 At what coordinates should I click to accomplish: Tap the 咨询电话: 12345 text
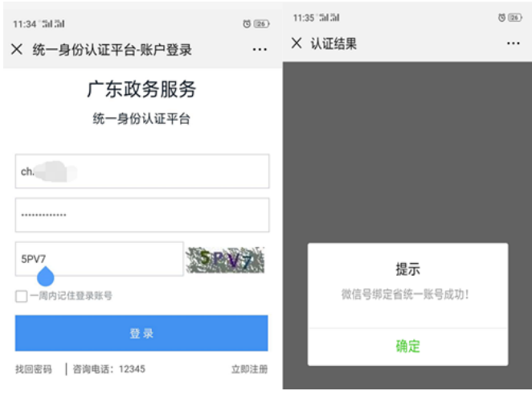tap(109, 369)
